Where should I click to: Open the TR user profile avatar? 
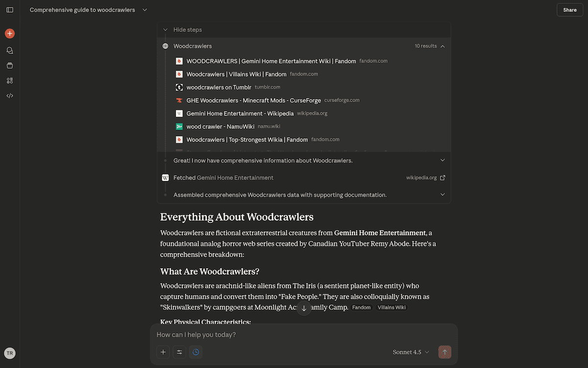coord(10,353)
